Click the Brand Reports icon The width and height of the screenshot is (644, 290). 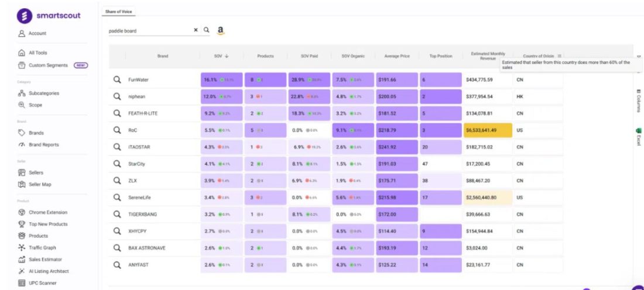pos(22,145)
